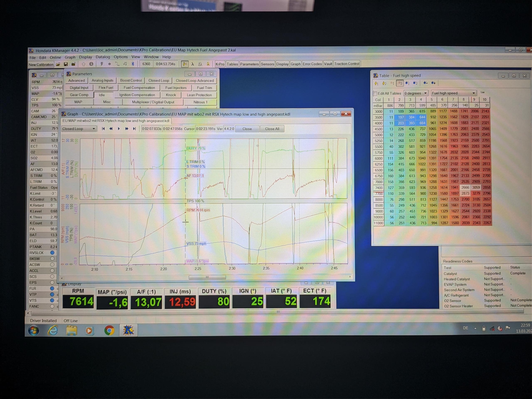This screenshot has width=532, height=399.
Task: Click the 7400 RPM row header in fuel table
Action: (x=378, y=188)
